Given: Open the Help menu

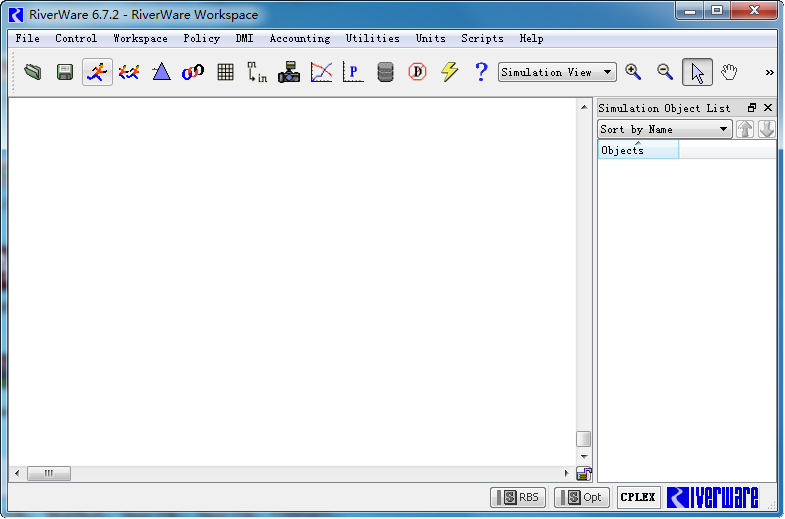Looking at the screenshot, I should [x=531, y=39].
